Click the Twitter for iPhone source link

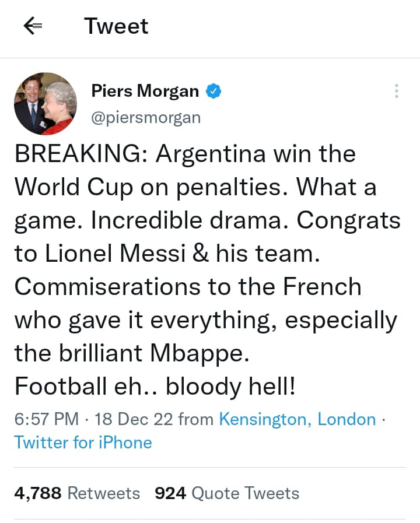[x=83, y=443]
